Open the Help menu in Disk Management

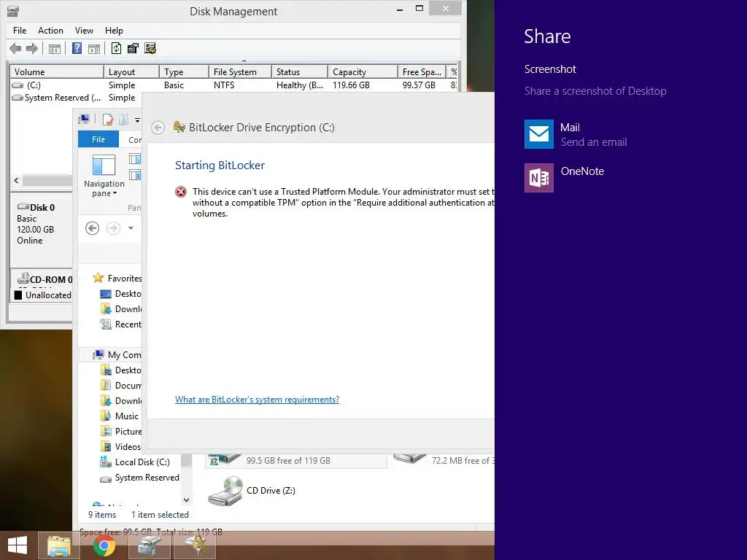pyautogui.click(x=114, y=31)
